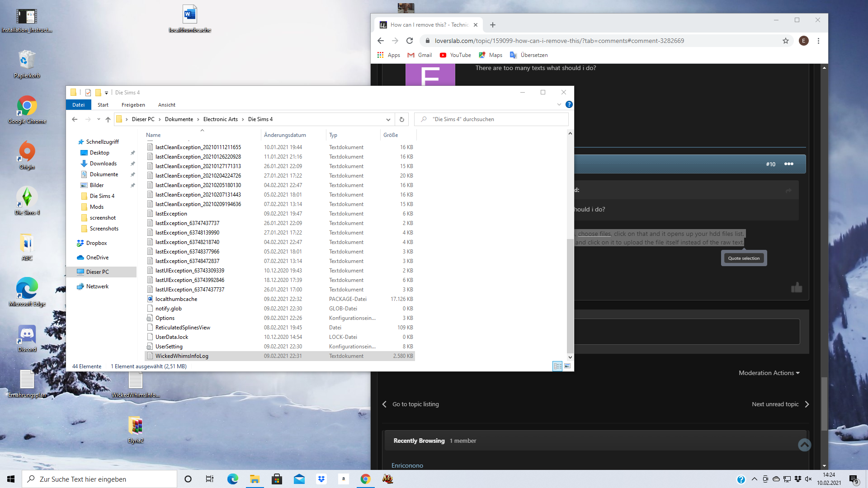Select ReticulatedSplinesView file

[x=279, y=328]
